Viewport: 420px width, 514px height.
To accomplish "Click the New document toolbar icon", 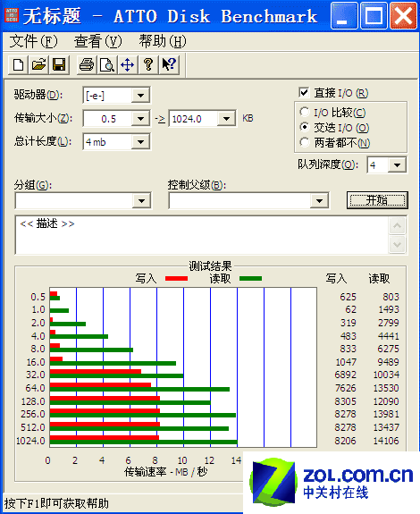I will click(x=18, y=64).
